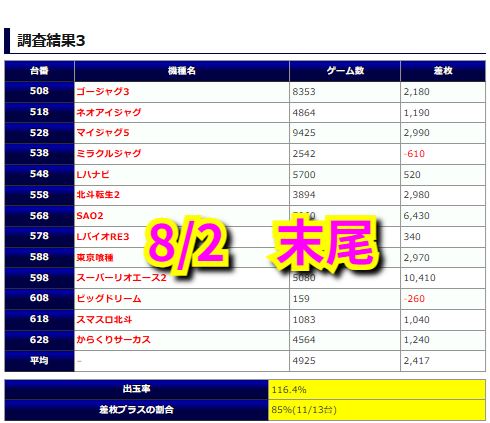Open the ミラクルジャグ link
The image size is (490, 423).
click(109, 154)
